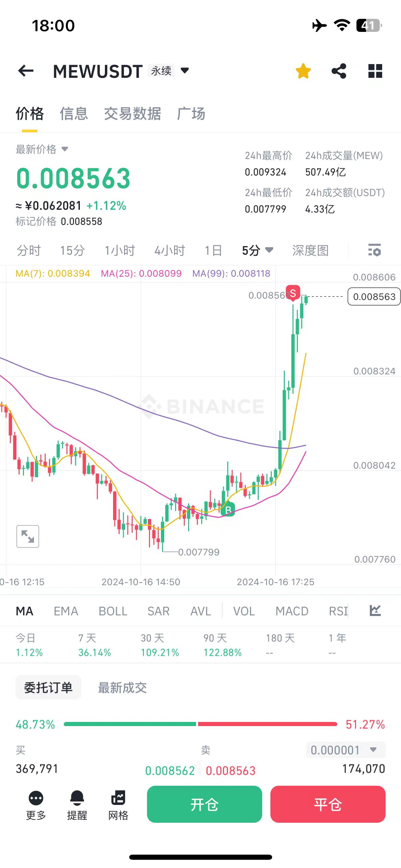The height and width of the screenshot is (868, 401).
Task: Tap the large price 0.008563
Action: point(73,179)
